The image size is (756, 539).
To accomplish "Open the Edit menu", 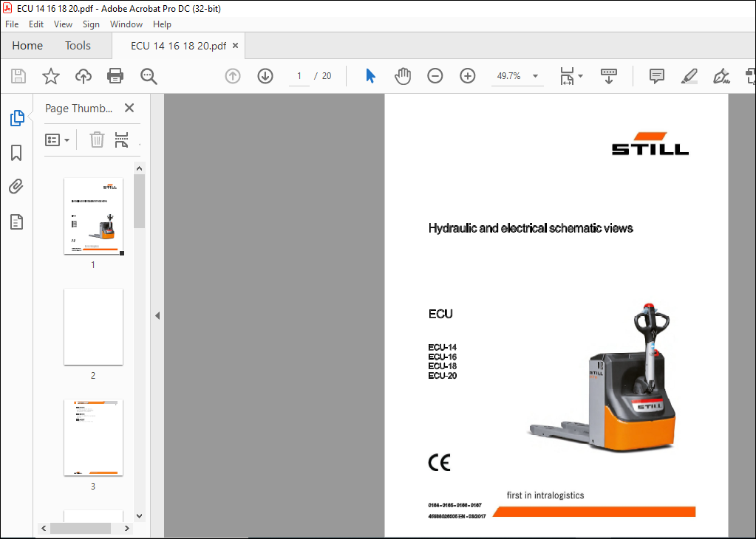I will tap(36, 24).
